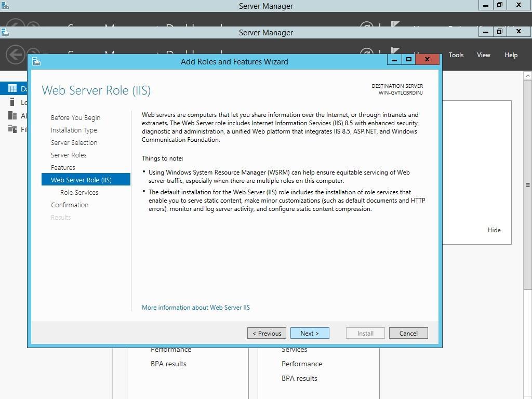Image resolution: width=532 pixels, height=399 pixels.
Task: Click Hide in the Server Manager welcome tile
Action: click(x=494, y=230)
